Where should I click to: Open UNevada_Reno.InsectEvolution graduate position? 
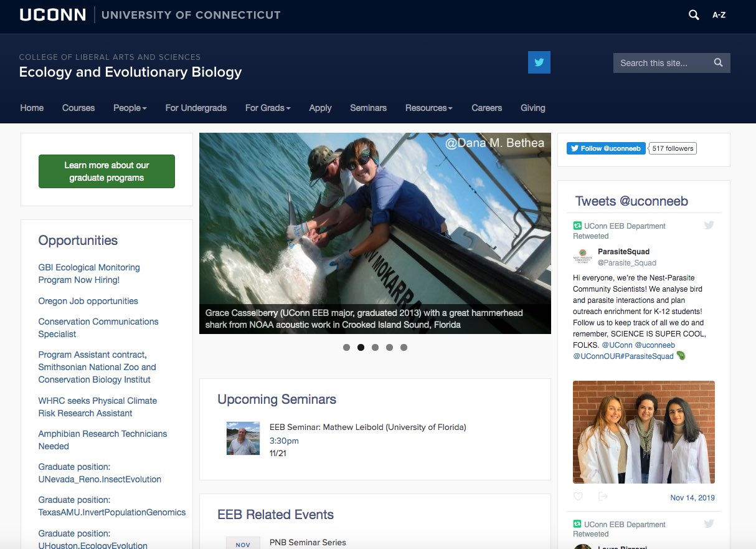100,473
